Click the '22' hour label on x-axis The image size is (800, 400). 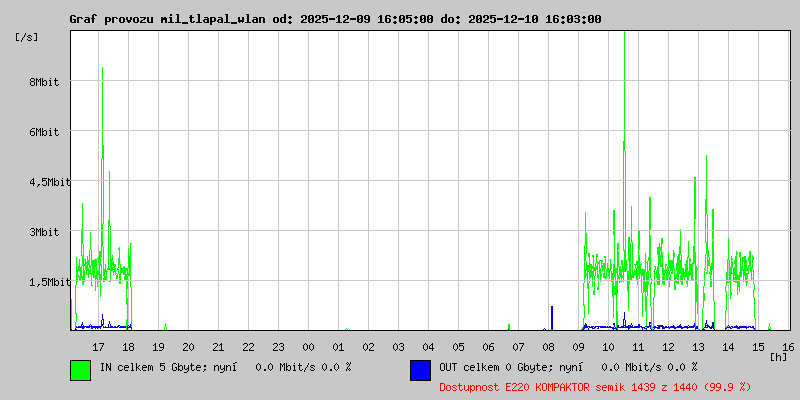pos(248,347)
